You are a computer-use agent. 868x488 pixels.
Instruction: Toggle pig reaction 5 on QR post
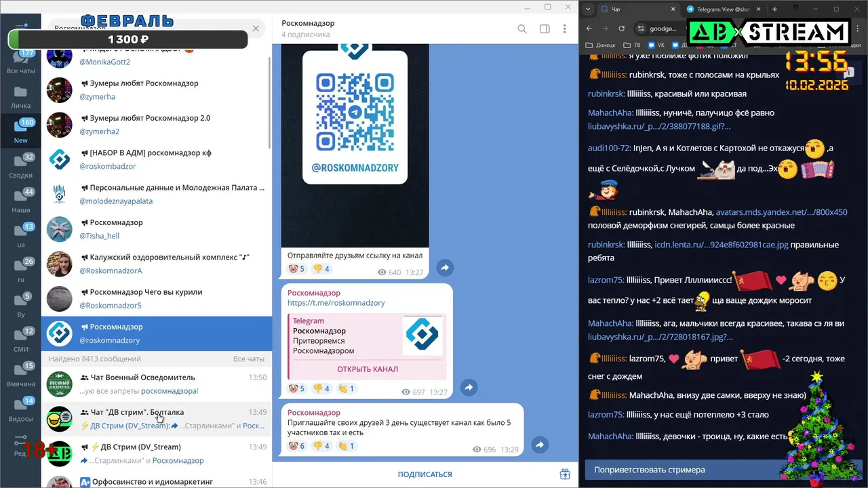tap(297, 269)
